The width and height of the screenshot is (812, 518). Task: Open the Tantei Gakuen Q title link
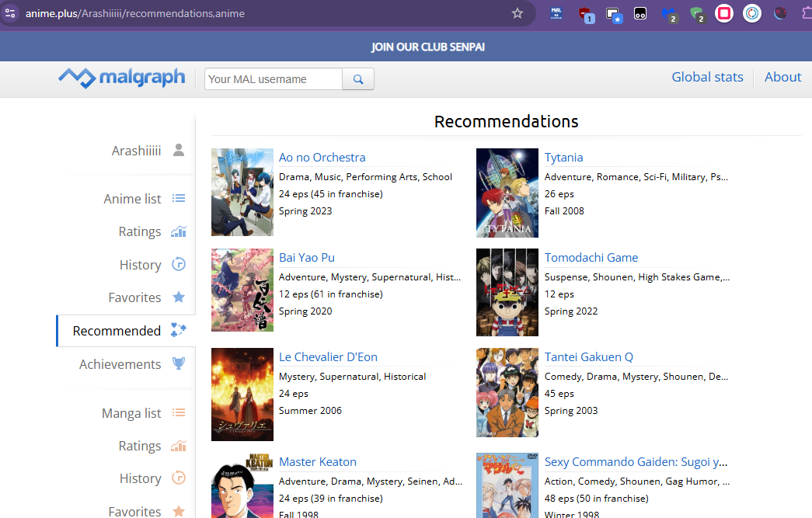click(x=589, y=357)
